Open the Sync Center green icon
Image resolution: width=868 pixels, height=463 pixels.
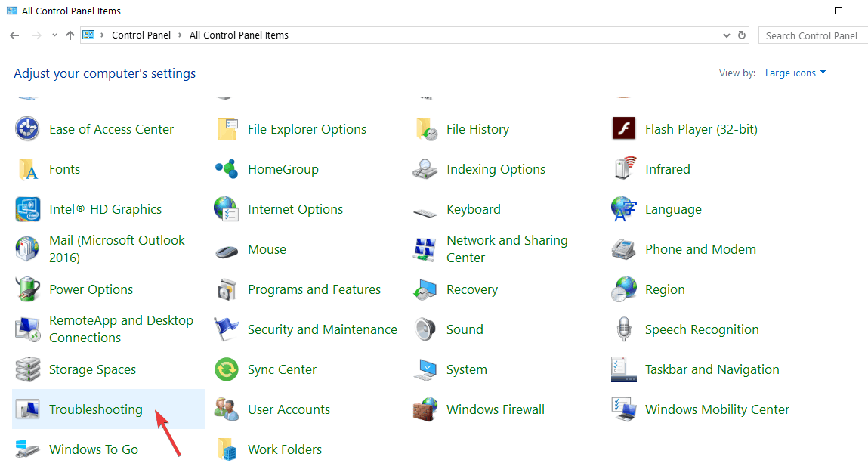click(x=227, y=369)
